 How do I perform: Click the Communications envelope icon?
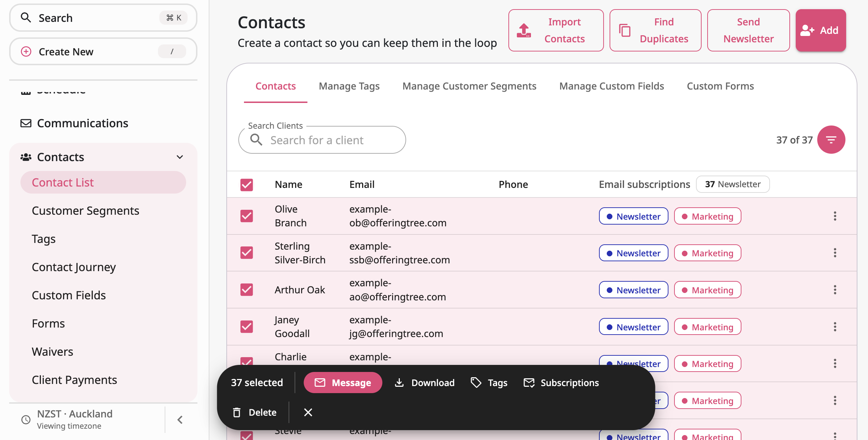tap(26, 123)
